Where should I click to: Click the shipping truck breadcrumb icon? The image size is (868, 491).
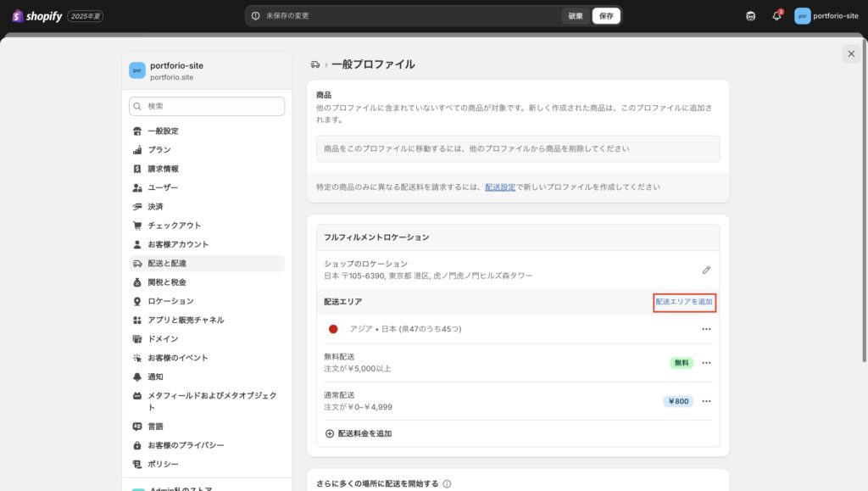tap(315, 64)
